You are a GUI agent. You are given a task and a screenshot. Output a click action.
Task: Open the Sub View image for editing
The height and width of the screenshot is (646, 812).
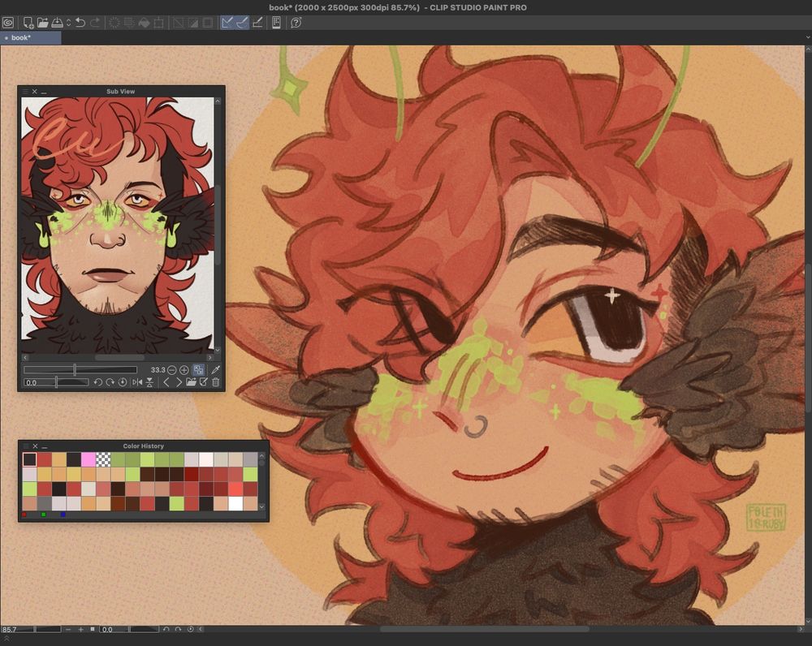[x=204, y=382]
